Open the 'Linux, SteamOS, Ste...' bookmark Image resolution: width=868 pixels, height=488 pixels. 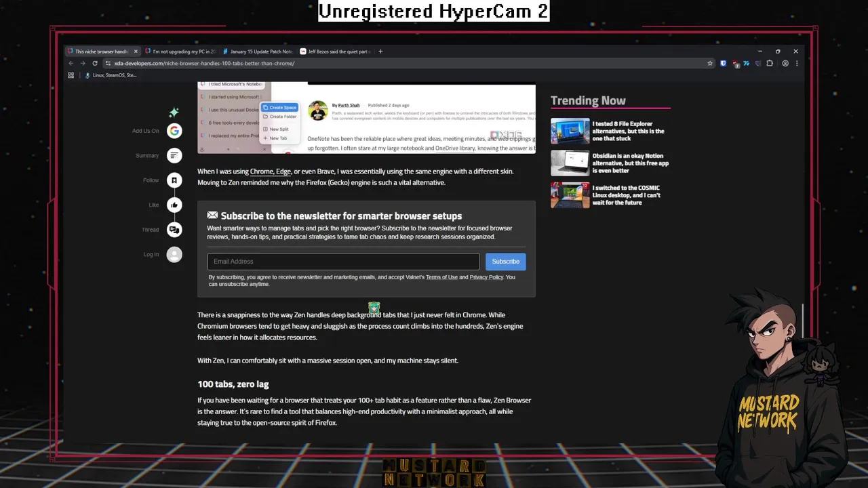110,75
